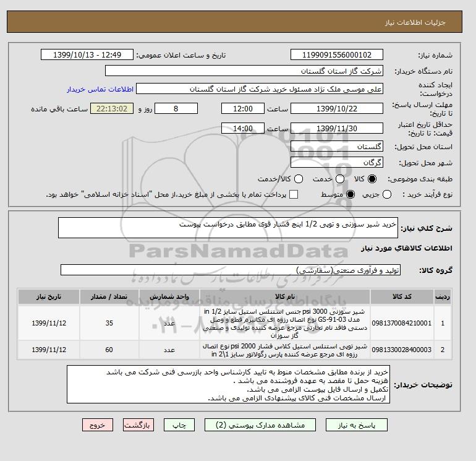
Task: Click quantity 35 in row 1
Action: (109, 323)
